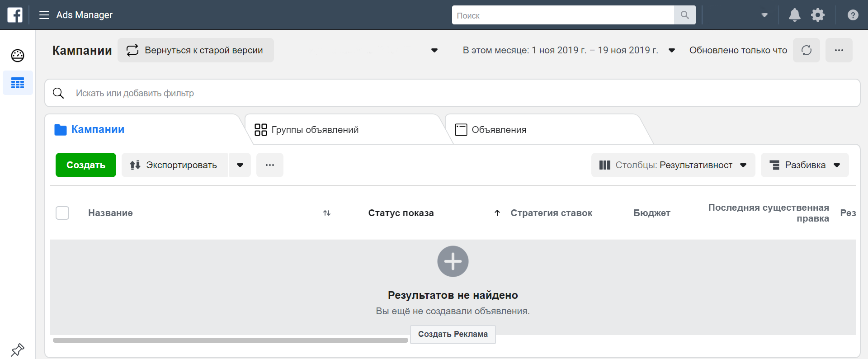Viewport: 868px width, 359px height.
Task: Open the three-dots menu next to Экспортировать
Action: (270, 165)
